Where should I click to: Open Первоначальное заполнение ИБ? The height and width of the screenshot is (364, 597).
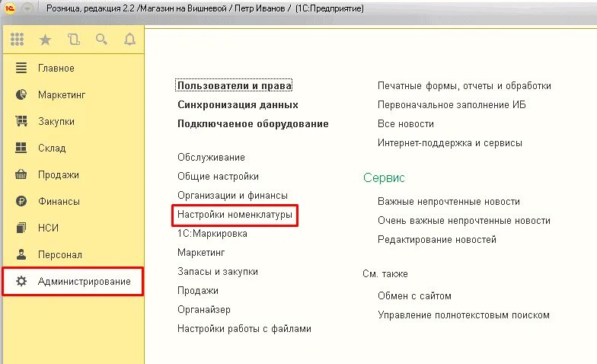pos(452,105)
